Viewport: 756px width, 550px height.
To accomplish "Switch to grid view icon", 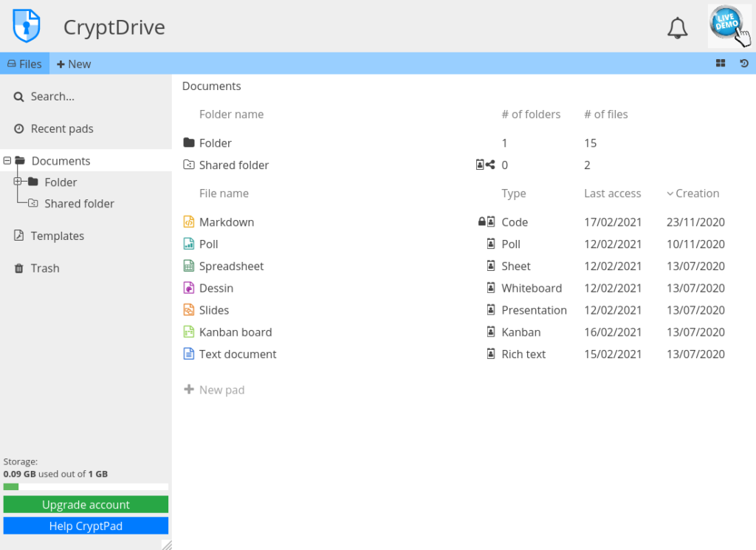I will tap(721, 63).
